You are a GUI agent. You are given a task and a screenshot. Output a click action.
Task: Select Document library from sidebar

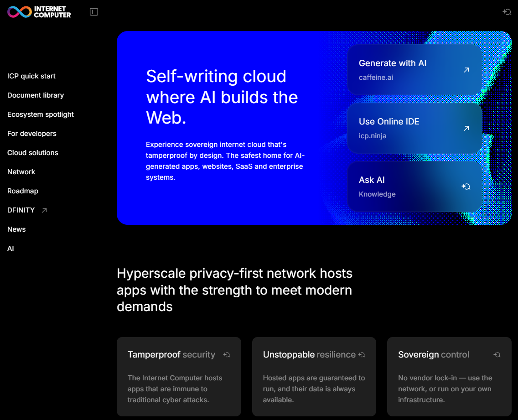tap(36, 95)
